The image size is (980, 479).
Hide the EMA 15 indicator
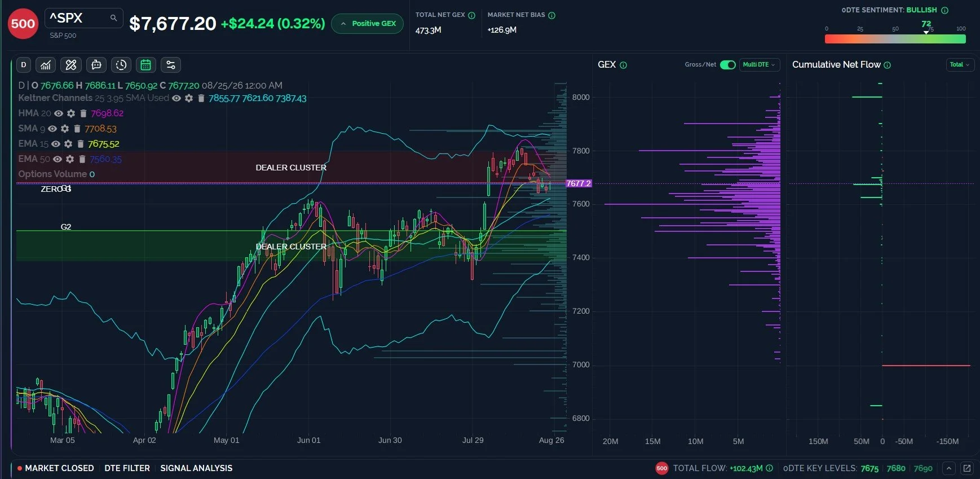(56, 144)
